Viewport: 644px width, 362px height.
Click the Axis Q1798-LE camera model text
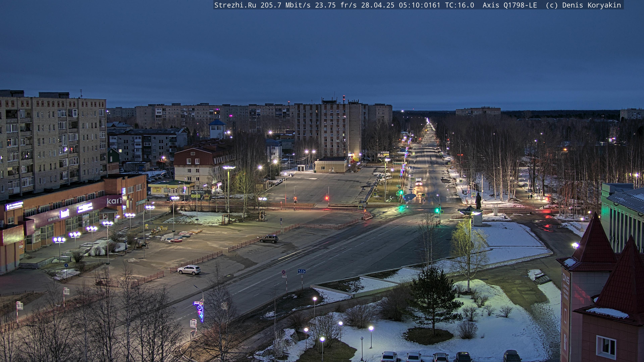[510, 5]
